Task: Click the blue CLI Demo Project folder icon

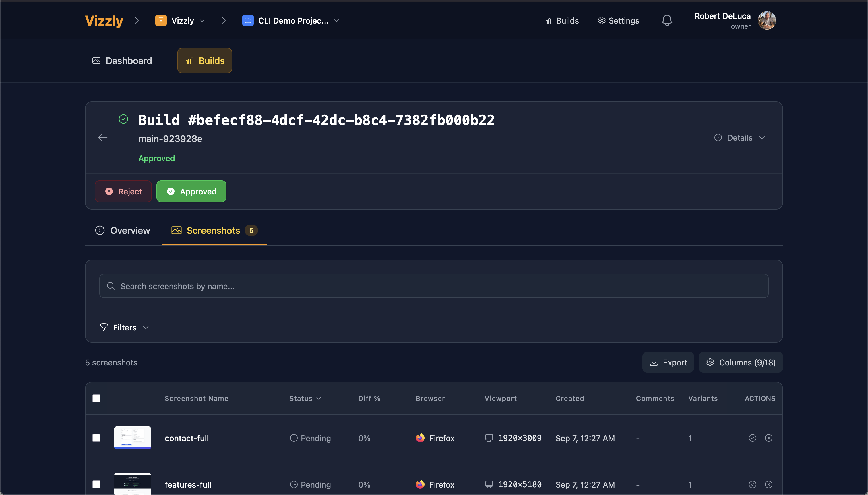Action: [x=248, y=20]
